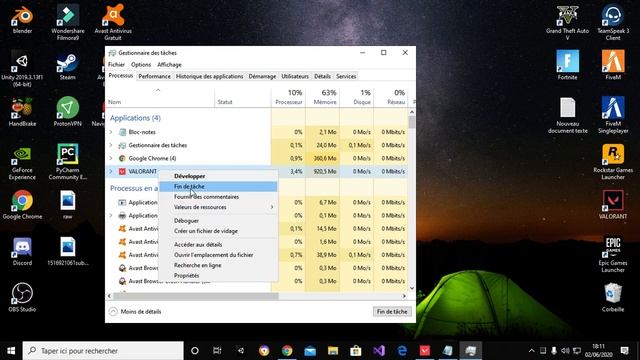Open Valeurs de ressources submenu
Image resolution: width=640 pixels, height=360 pixels.
point(218,207)
